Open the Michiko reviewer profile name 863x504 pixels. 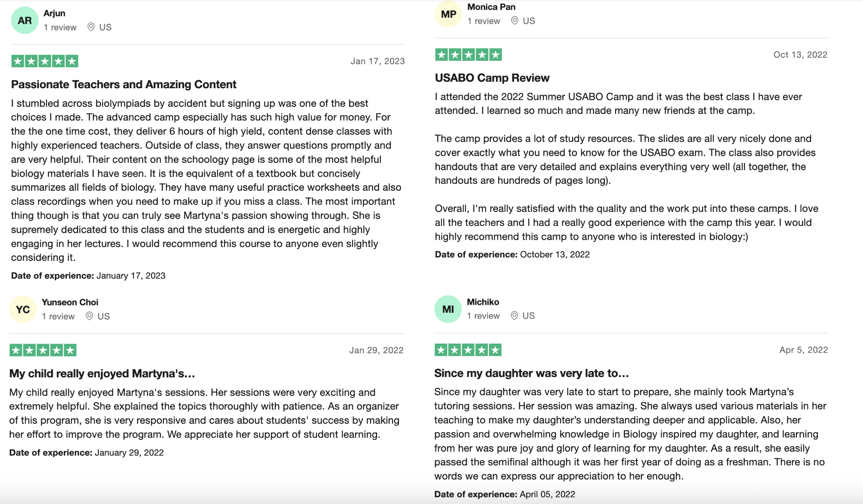483,302
